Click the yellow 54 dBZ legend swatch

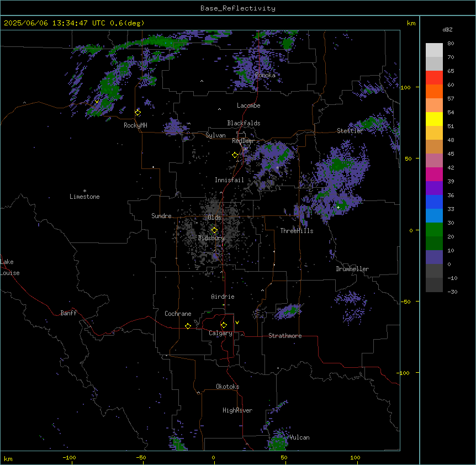pyautogui.click(x=434, y=119)
